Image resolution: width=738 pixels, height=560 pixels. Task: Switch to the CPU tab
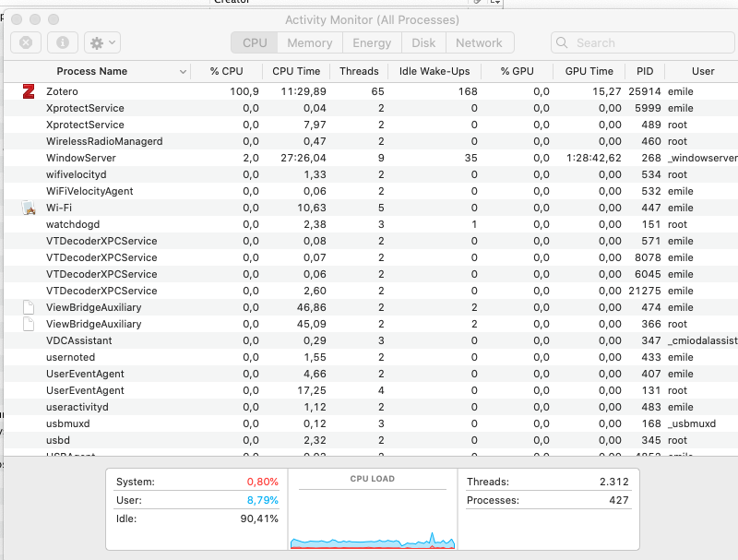tap(255, 42)
